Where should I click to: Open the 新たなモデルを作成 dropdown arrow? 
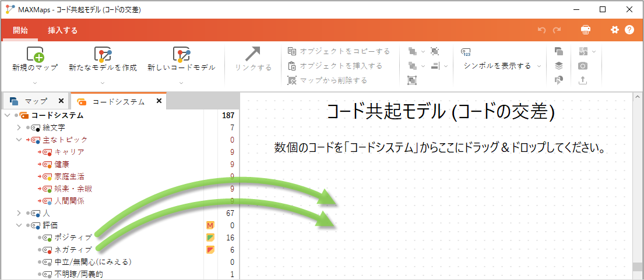103,83
